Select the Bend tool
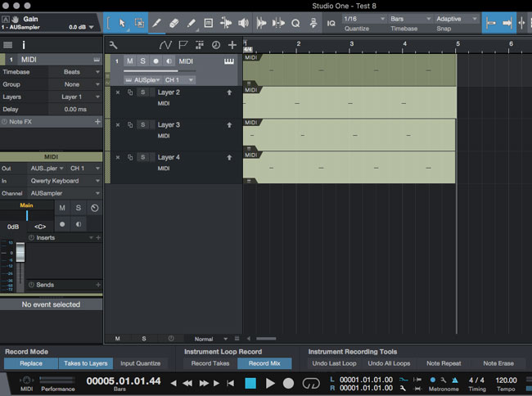This screenshot has width=532, height=396. point(226,23)
